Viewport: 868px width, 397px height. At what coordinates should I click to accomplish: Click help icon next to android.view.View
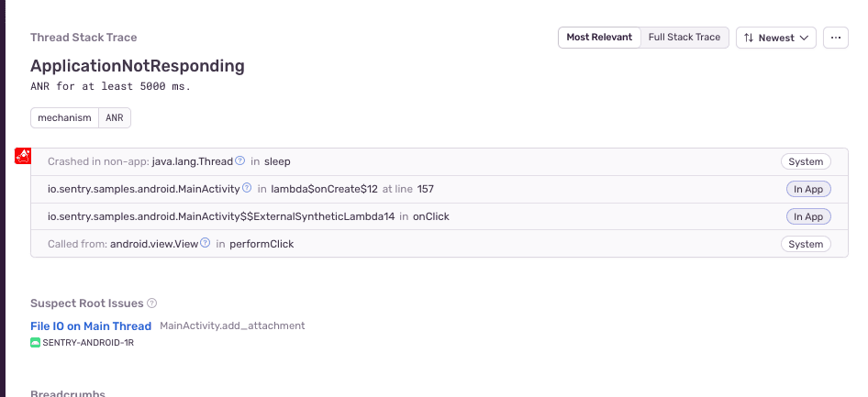point(206,244)
